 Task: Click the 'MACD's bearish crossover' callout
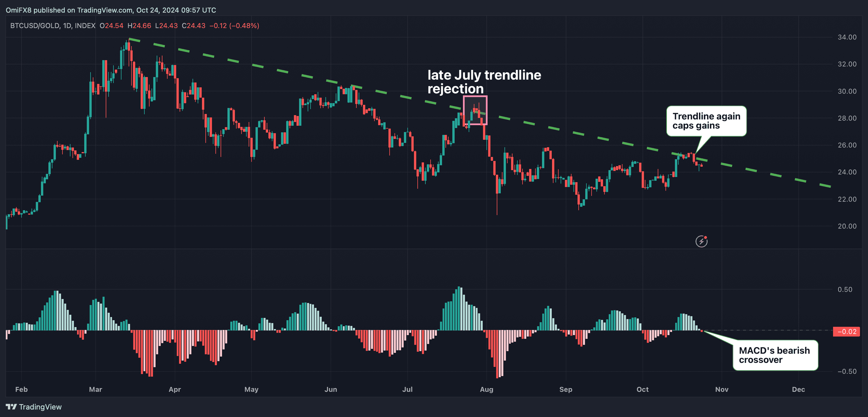click(775, 355)
